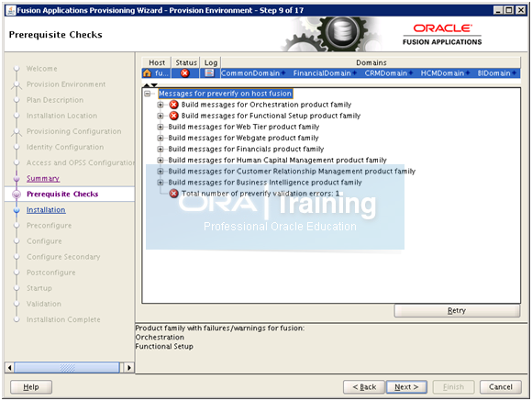Collapse Messages for preverify on host fusion
The image size is (532, 401).
148,94
